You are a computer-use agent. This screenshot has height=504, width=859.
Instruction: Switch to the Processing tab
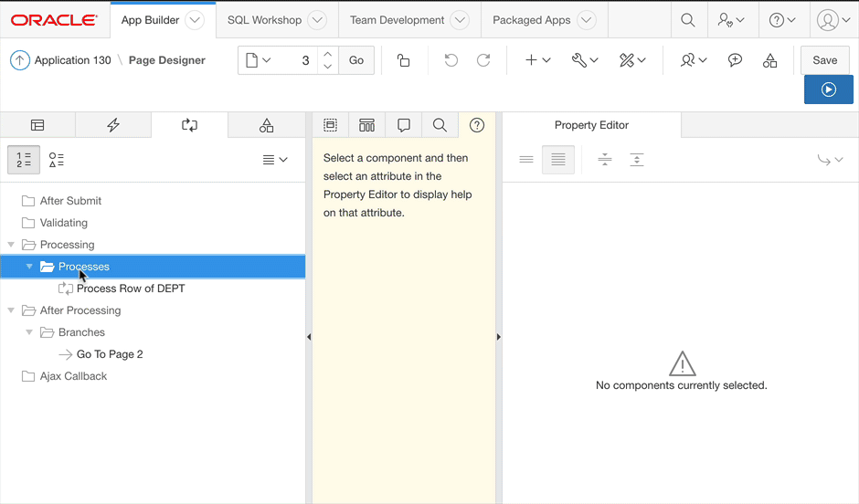[x=189, y=125]
